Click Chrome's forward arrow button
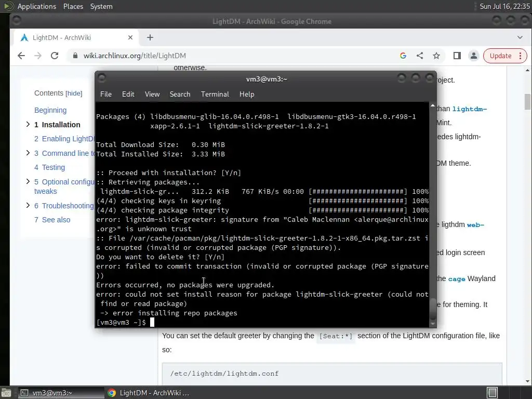Viewport: 532px width, 399px height. click(x=37, y=56)
